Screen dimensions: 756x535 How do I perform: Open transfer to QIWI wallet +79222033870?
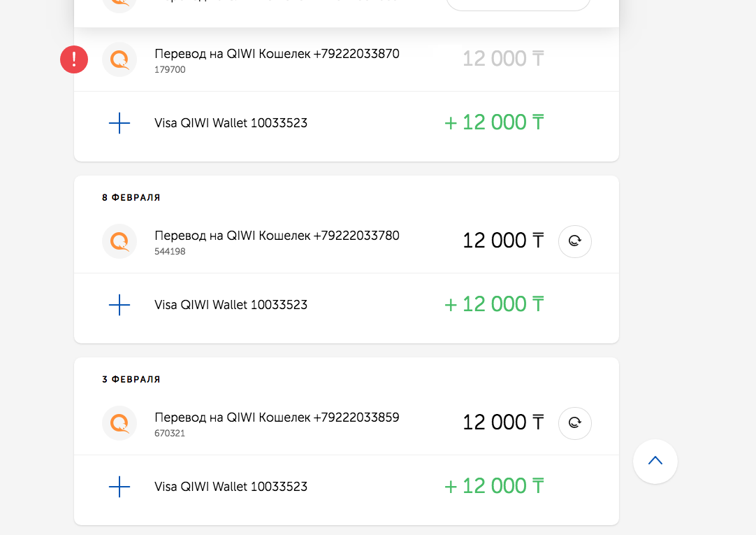point(277,54)
